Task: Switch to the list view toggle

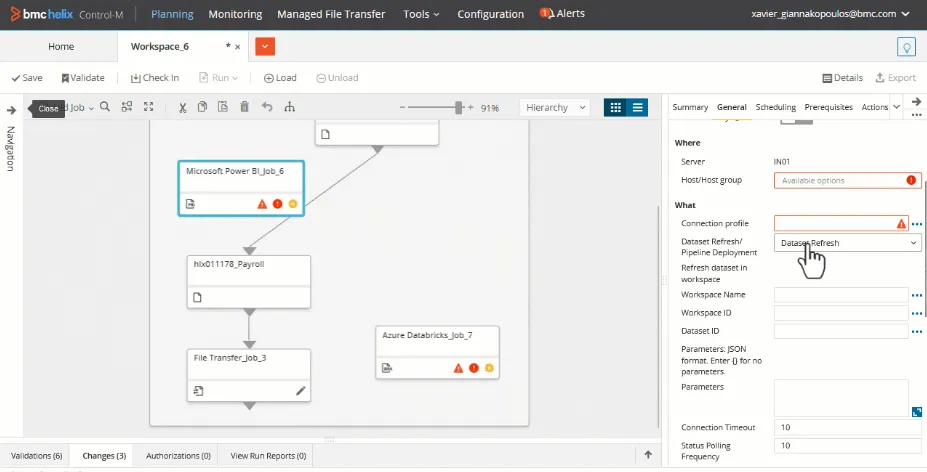Action: click(637, 108)
